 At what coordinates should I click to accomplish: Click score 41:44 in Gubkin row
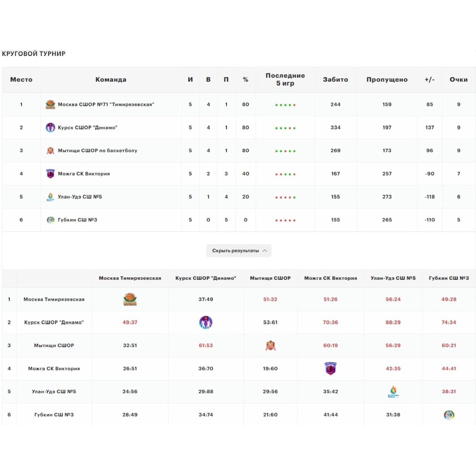[x=331, y=415]
